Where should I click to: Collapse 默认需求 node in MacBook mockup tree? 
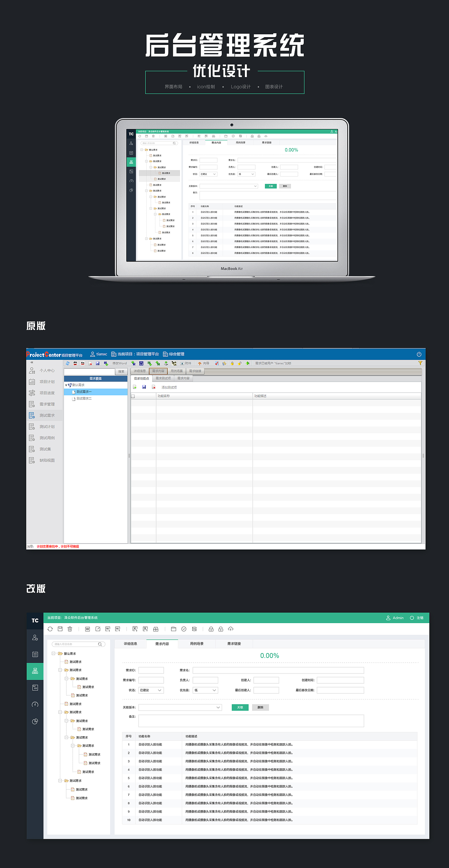click(142, 150)
